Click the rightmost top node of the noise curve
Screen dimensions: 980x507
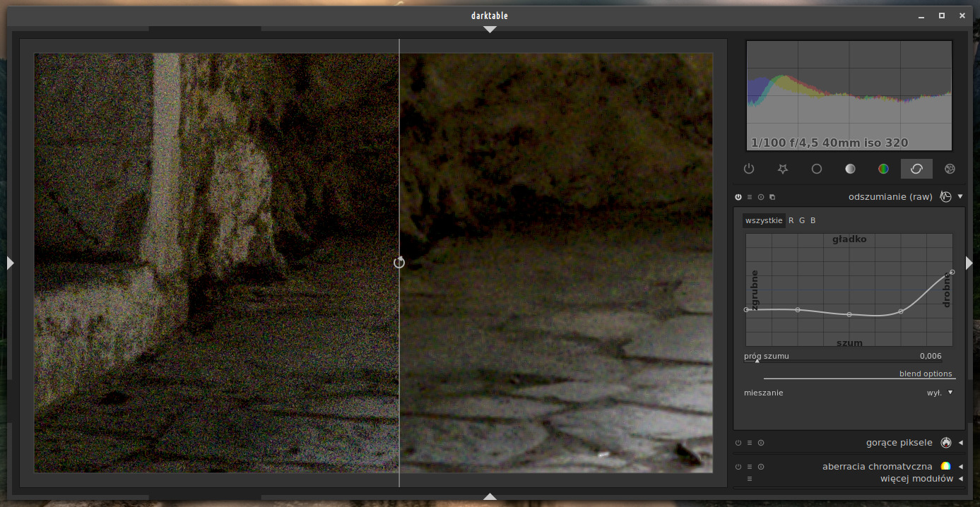[x=952, y=272]
